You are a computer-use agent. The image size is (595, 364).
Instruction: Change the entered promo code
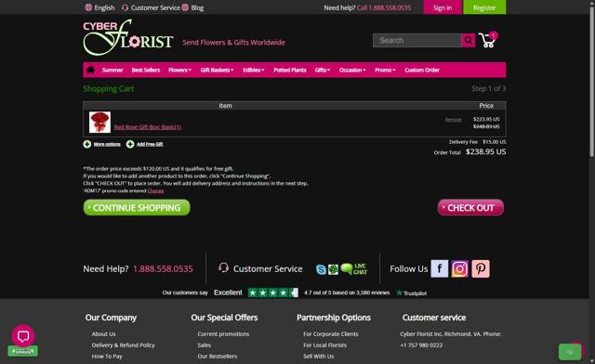point(155,190)
